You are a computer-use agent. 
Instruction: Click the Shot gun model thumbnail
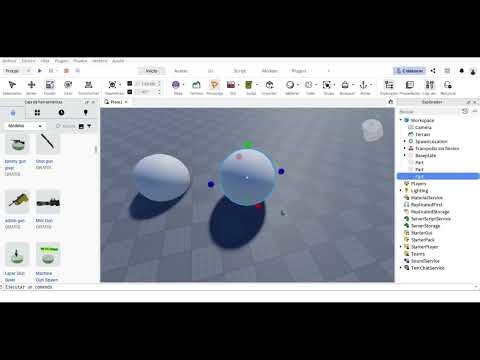click(48, 143)
